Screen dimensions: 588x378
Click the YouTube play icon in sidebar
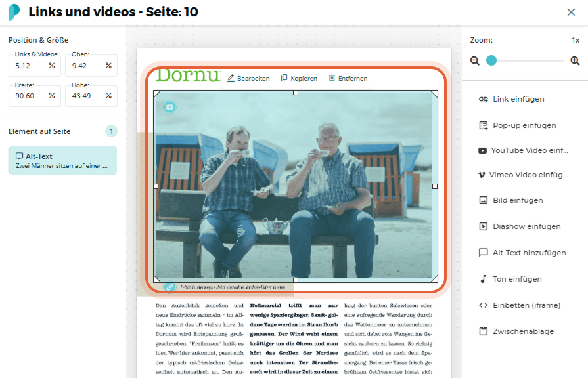482,150
